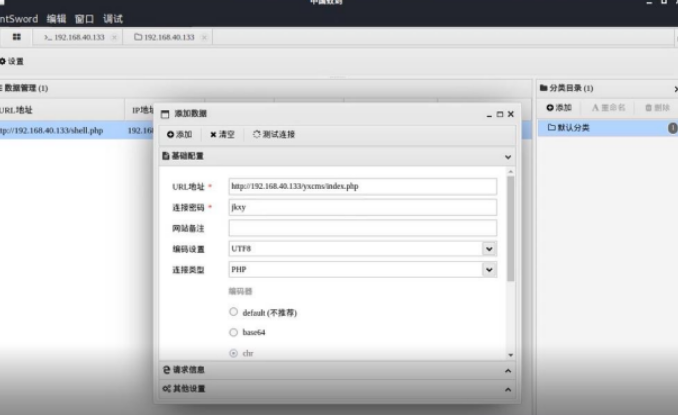
Task: Open the 连接类型 PHP dropdown
Action: point(489,269)
